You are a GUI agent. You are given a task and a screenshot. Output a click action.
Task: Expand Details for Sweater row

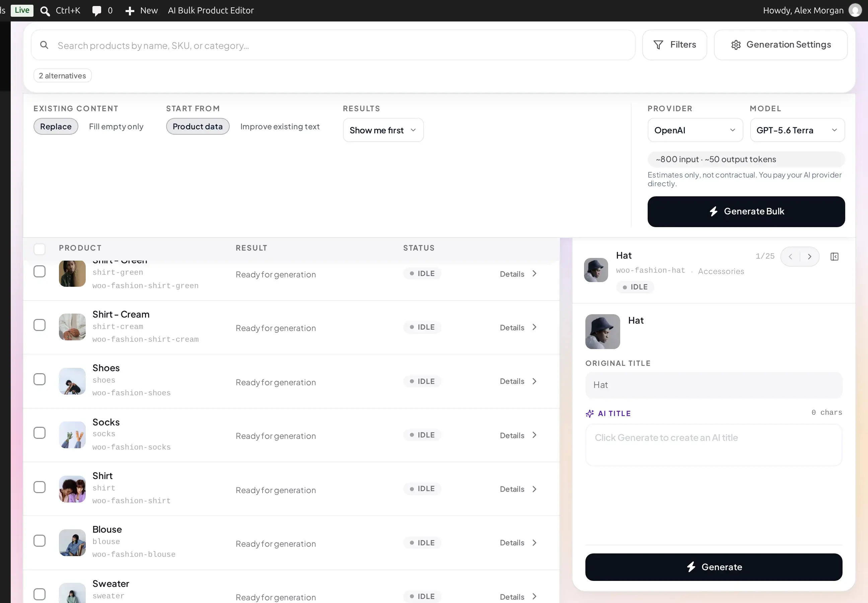coord(518,597)
